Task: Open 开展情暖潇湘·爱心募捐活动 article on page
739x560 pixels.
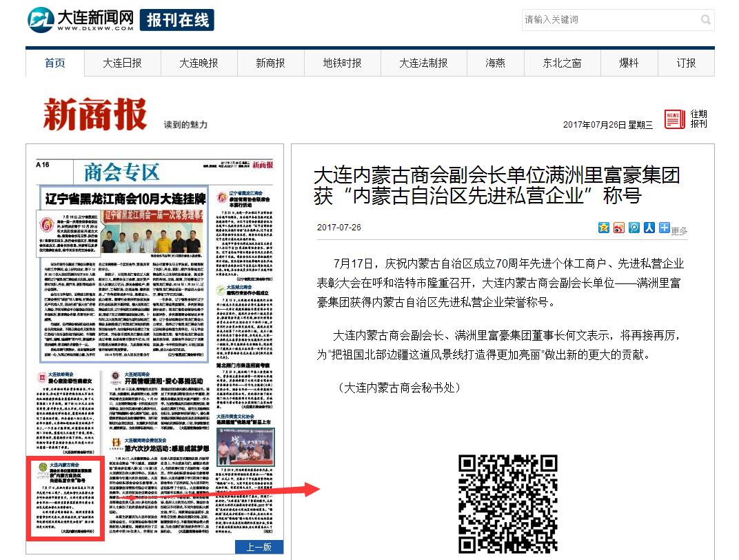Action: [x=163, y=381]
